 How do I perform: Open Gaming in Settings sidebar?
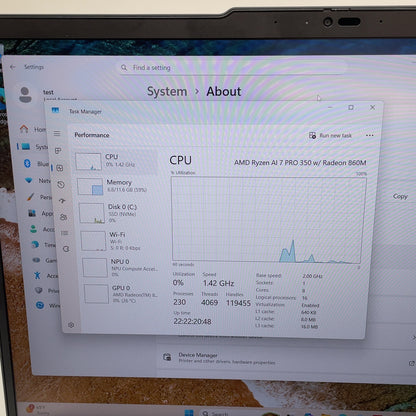click(x=45, y=260)
